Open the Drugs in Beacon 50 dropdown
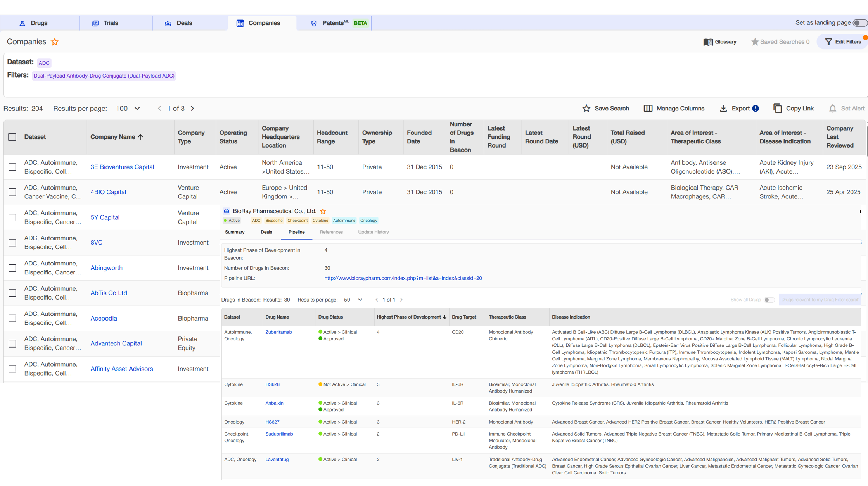The width and height of the screenshot is (868, 486). (x=353, y=300)
